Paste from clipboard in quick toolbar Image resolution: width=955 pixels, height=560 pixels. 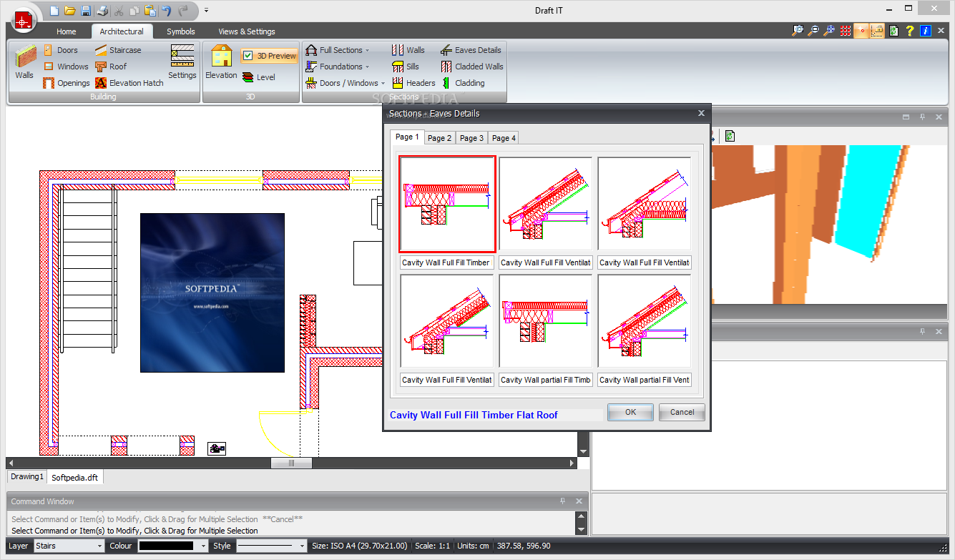(150, 11)
